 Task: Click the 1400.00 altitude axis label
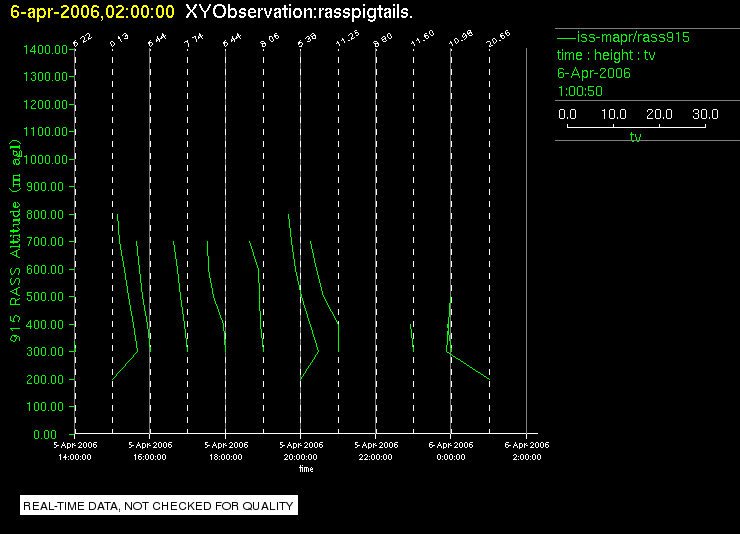tap(45, 50)
